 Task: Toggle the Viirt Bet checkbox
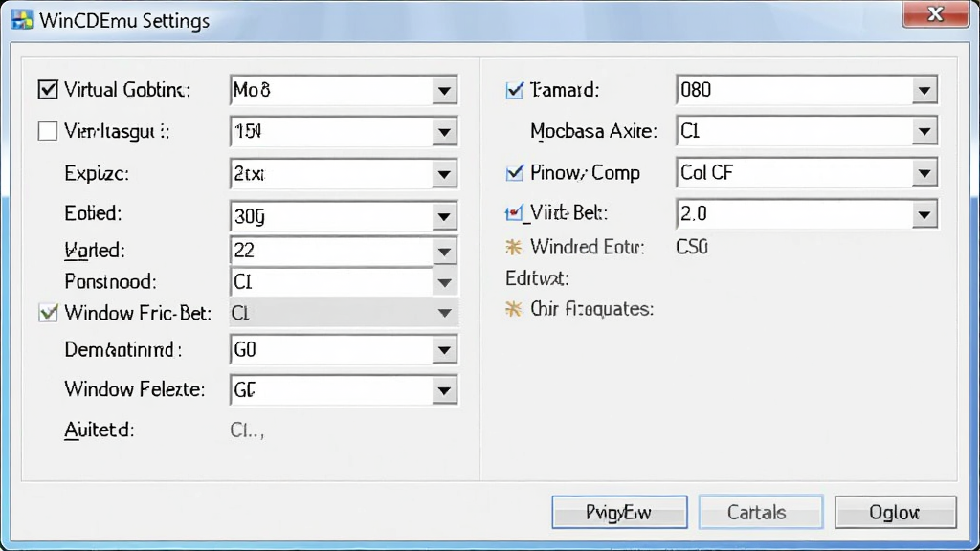pyautogui.click(x=514, y=213)
